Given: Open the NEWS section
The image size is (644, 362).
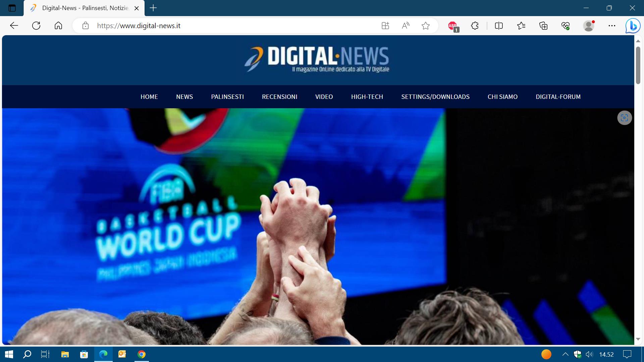Looking at the screenshot, I should [x=184, y=97].
